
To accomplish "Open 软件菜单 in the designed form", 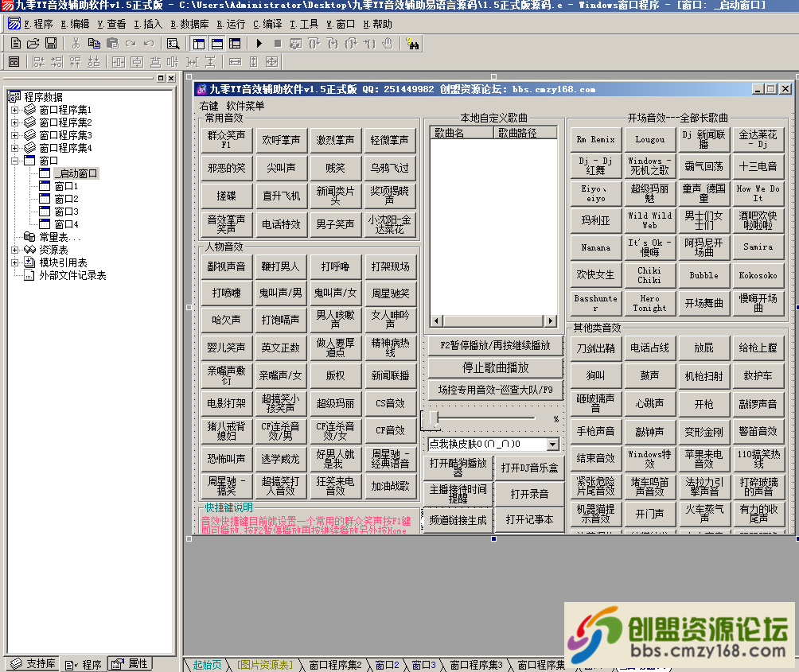I will point(246,106).
